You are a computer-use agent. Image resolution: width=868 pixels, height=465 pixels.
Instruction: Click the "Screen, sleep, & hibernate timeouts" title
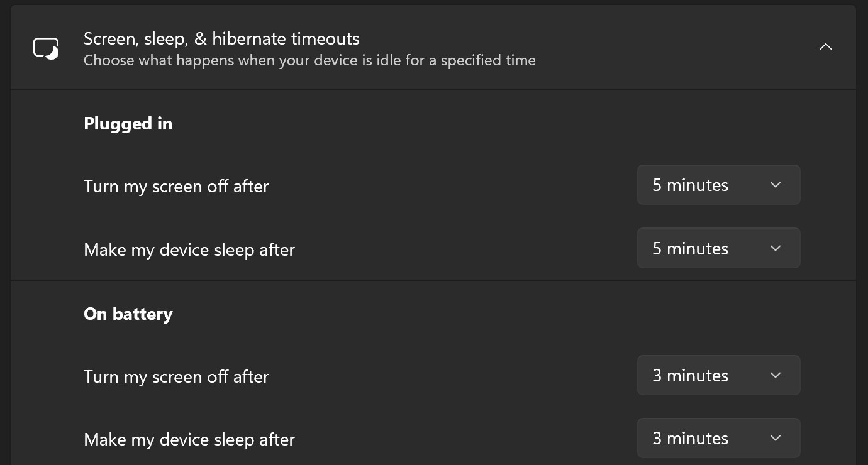click(x=221, y=39)
